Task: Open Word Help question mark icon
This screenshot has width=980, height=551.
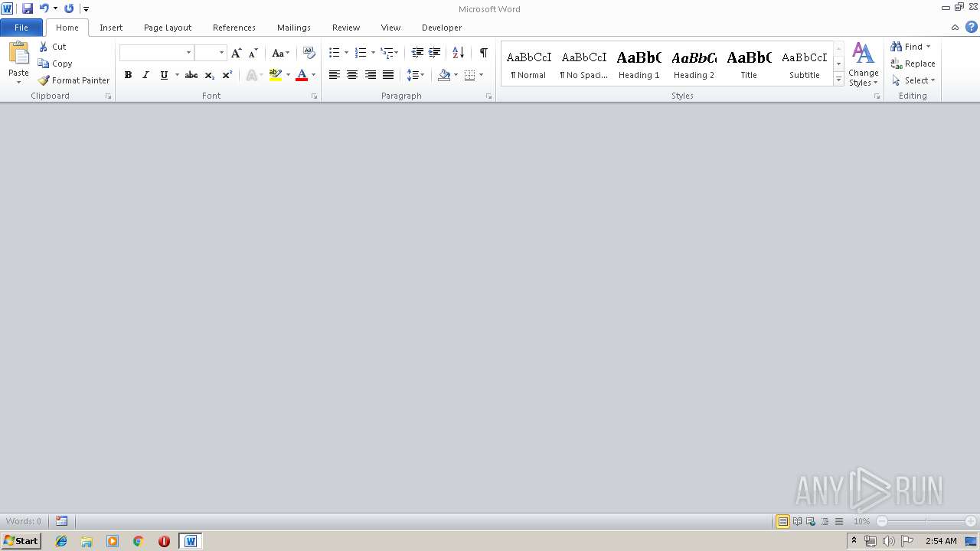Action: (971, 27)
